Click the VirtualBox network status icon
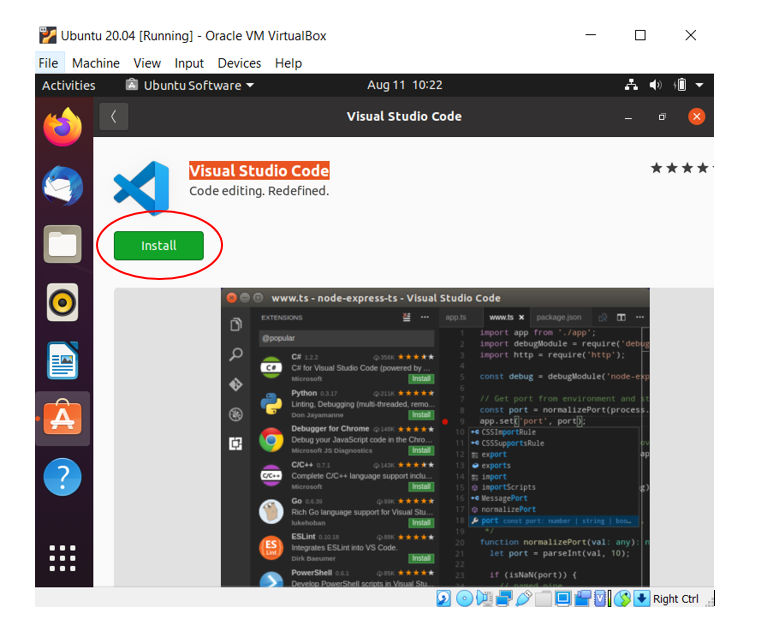Image resolution: width=758 pixels, height=643 pixels. click(x=504, y=599)
